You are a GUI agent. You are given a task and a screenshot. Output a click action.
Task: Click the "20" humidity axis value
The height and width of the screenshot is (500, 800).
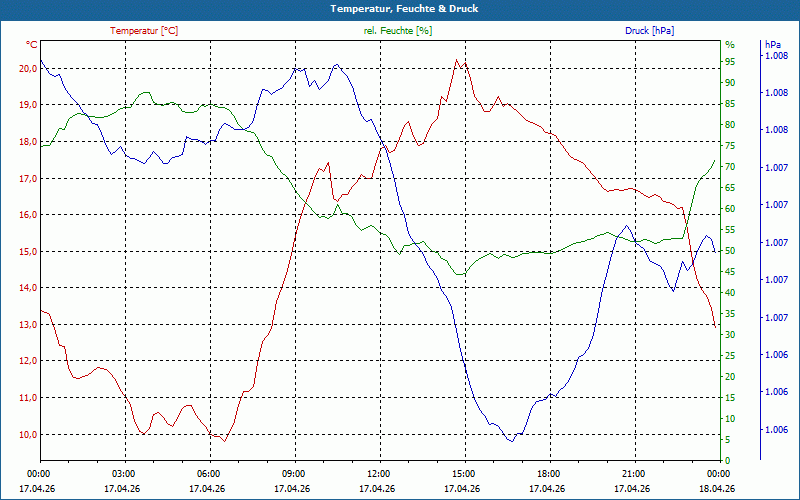click(x=730, y=377)
